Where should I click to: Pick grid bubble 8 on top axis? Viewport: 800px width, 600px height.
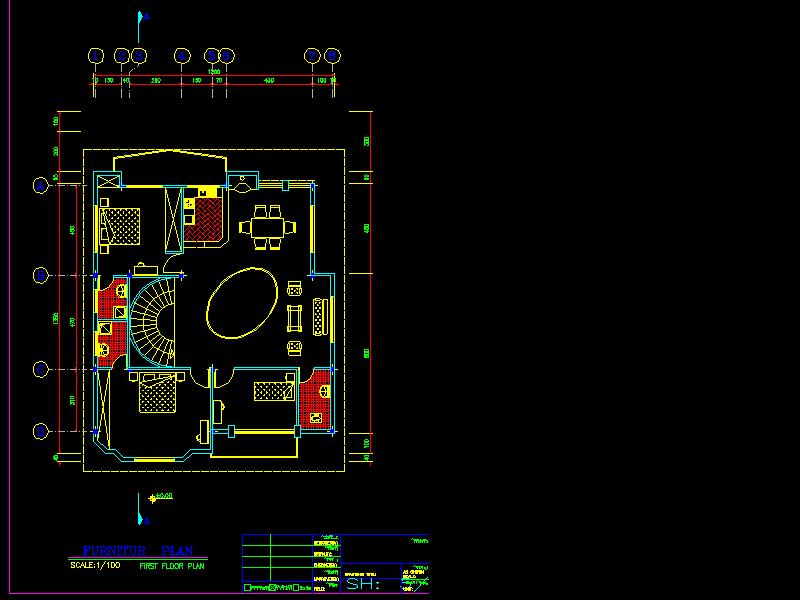pos(330,56)
